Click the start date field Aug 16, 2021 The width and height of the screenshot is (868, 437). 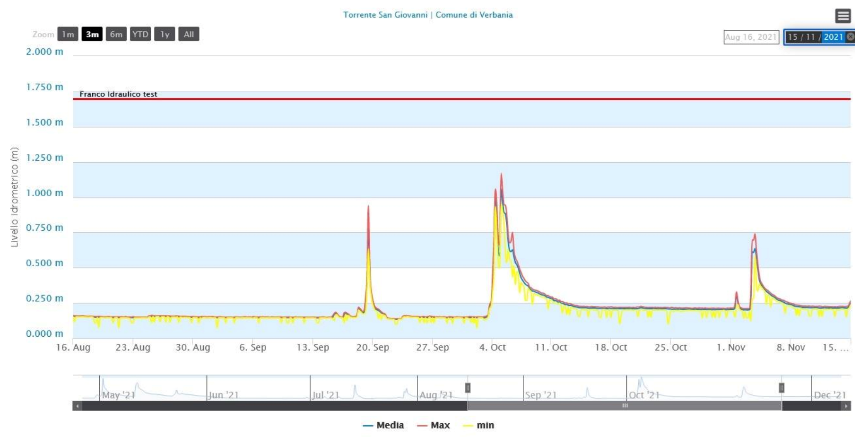click(x=751, y=37)
